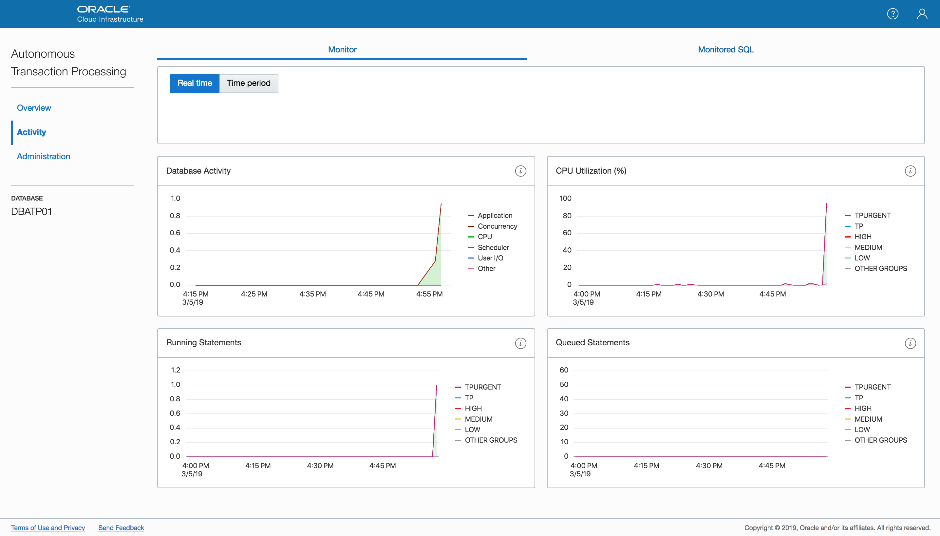The height and width of the screenshot is (536, 940).
Task: Toggle OTHER GROUPS legend in Queued Statements
Action: (880, 440)
